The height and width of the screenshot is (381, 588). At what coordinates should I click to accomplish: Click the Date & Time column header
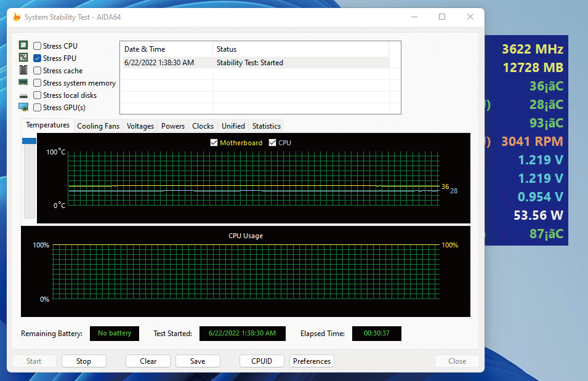(166, 49)
